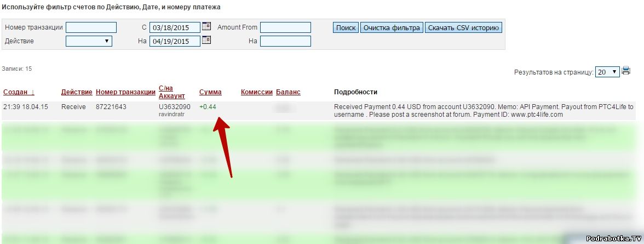Screen dimensions: 644x244
Task: Sort by Номер транзакции column header
Action: (125, 92)
